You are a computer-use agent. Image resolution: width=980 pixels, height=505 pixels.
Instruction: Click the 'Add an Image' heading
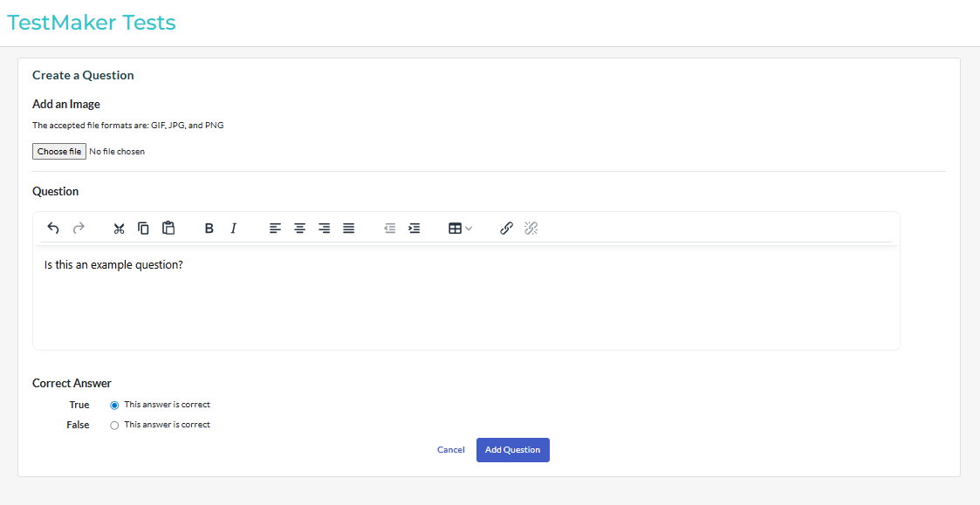66,105
